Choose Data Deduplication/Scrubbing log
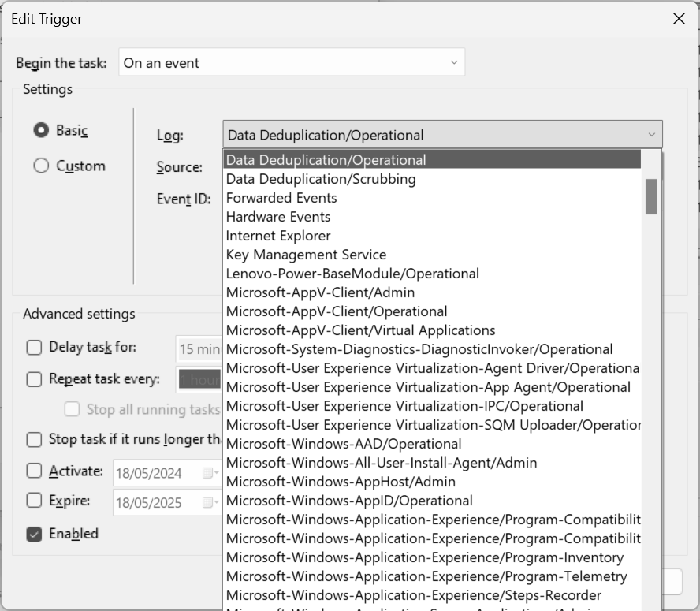 pyautogui.click(x=432, y=179)
